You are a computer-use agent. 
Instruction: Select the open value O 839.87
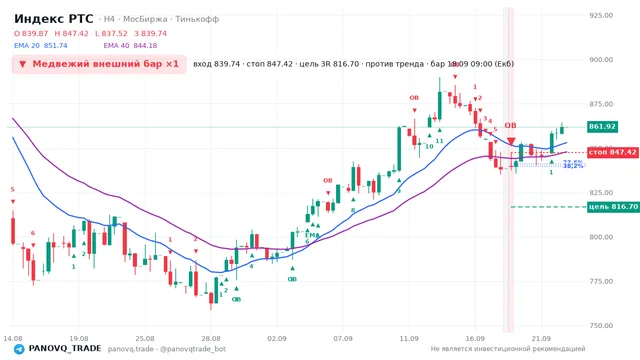click(31, 33)
